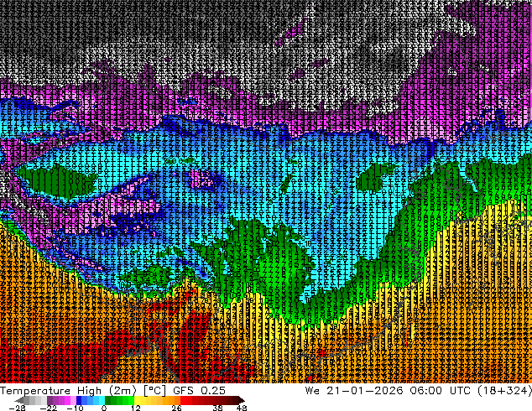Viewport: 532px width, 411px height.
Task: Click the '48' legend value
Action: [x=242, y=408]
